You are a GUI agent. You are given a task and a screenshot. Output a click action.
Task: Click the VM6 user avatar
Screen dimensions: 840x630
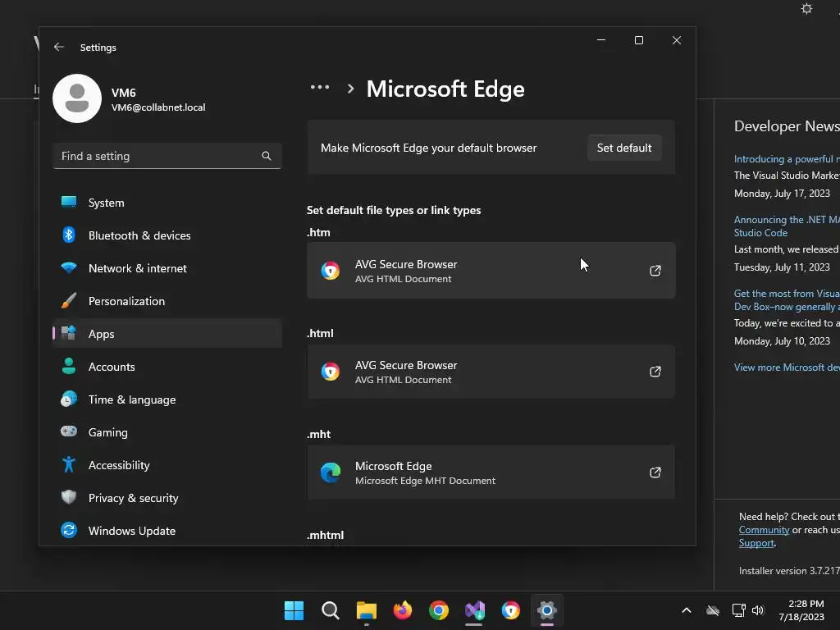point(77,98)
